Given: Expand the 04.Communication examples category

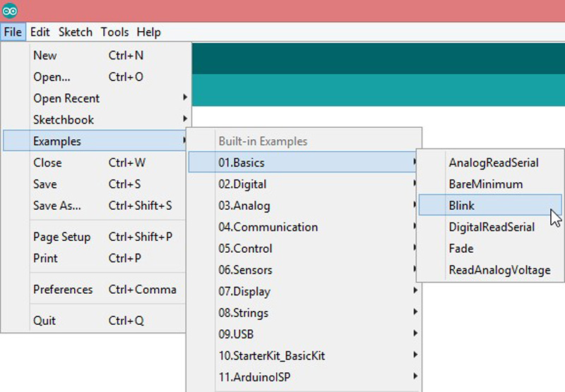Looking at the screenshot, I should [x=268, y=227].
